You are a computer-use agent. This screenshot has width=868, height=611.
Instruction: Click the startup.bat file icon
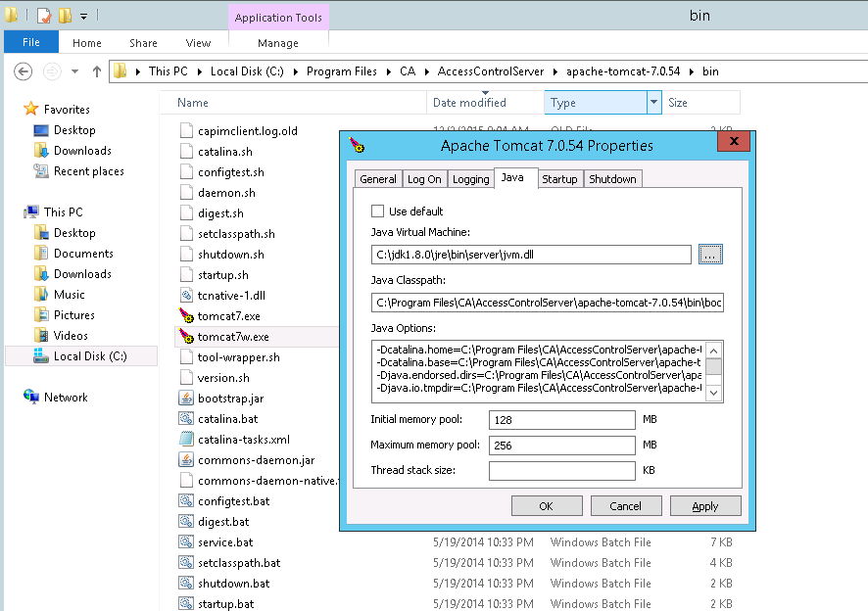(x=186, y=603)
